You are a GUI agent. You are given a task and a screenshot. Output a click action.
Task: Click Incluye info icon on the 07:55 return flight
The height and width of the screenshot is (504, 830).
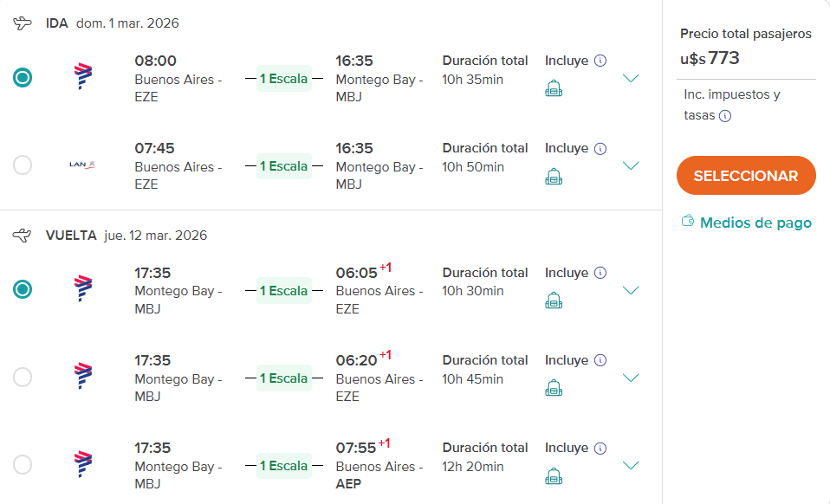click(x=600, y=448)
